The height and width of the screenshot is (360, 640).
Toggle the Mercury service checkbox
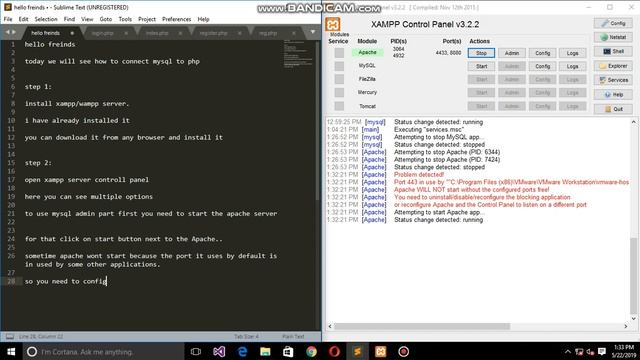pyautogui.click(x=339, y=93)
